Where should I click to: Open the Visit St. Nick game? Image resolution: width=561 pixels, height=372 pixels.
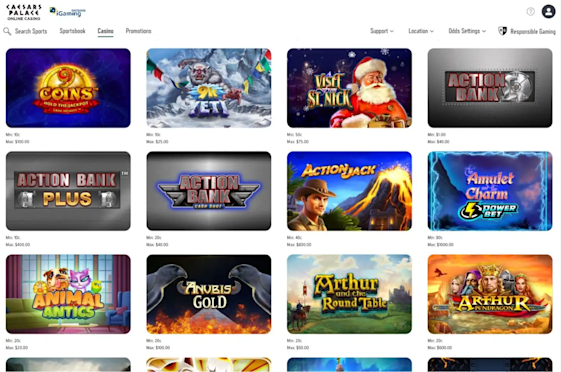click(349, 88)
